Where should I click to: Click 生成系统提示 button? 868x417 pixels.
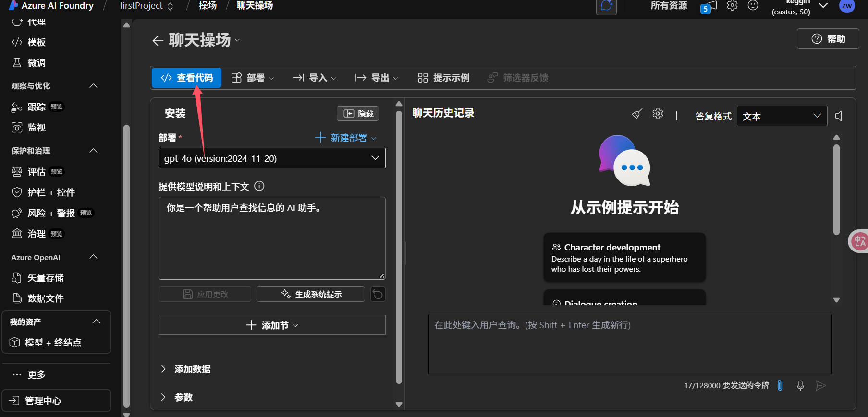(x=311, y=294)
